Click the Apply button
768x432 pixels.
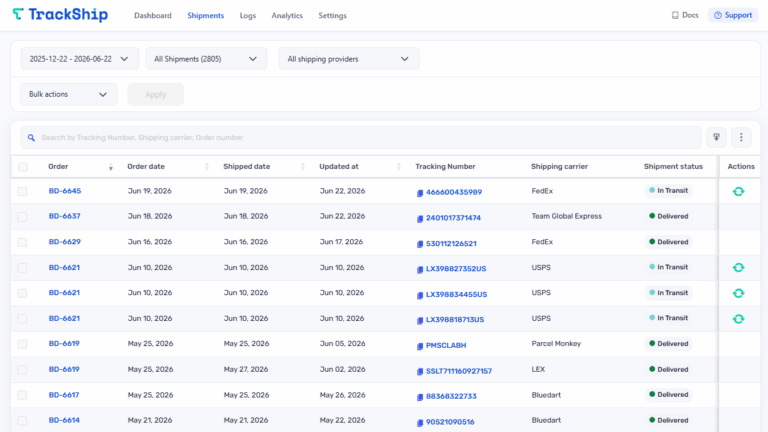point(156,94)
